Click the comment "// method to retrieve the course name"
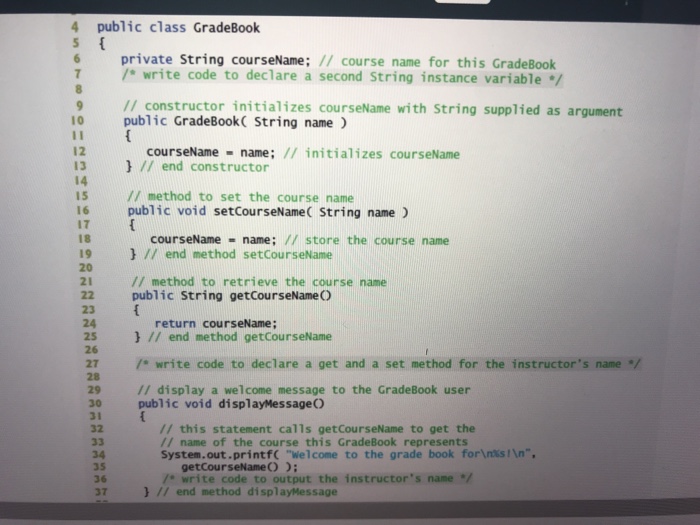The width and height of the screenshot is (700, 525). click(x=259, y=282)
